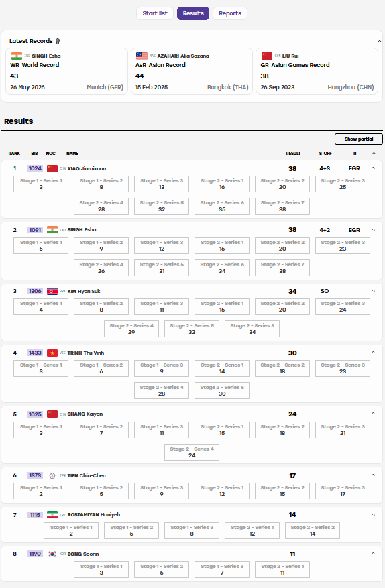This screenshot has width=385, height=588.
Task: Click shoot-off value 4+2
Action: coord(325,230)
